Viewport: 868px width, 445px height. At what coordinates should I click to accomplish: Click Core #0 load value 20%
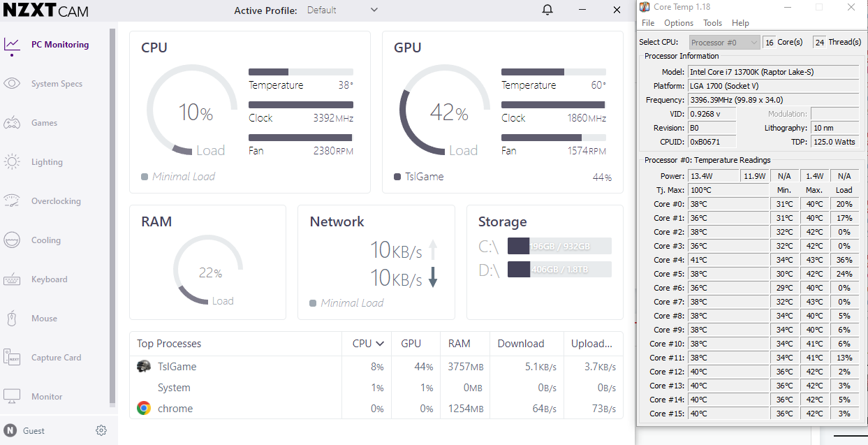point(844,204)
